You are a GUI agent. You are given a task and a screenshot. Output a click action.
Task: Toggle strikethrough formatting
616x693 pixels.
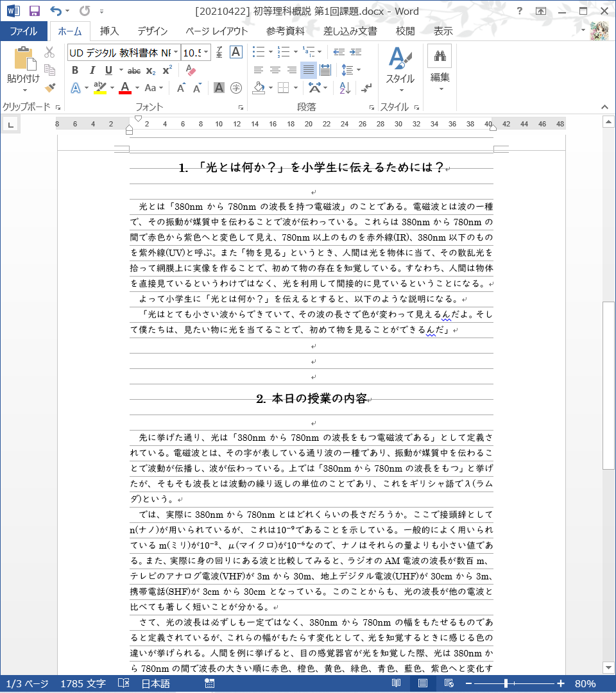134,71
